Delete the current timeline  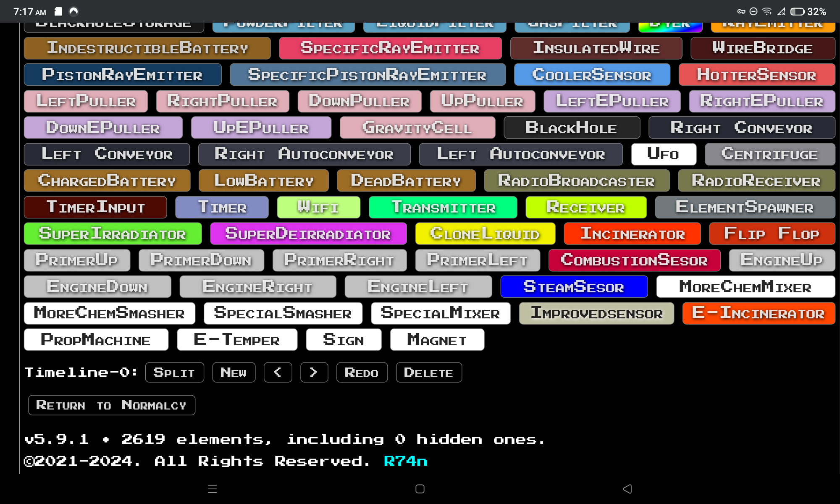(428, 373)
